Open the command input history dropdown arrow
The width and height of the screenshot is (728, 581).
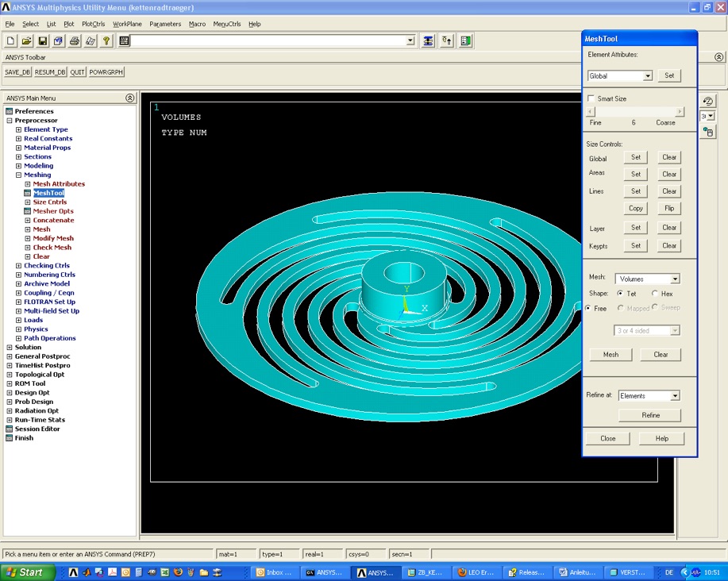click(410, 40)
